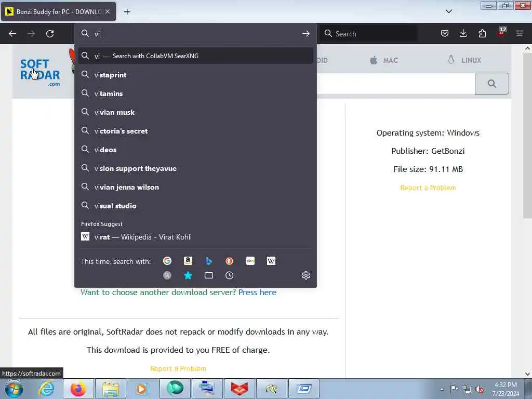Search this time with DuckDuckGo icon
The height and width of the screenshot is (399, 532).
point(229,261)
